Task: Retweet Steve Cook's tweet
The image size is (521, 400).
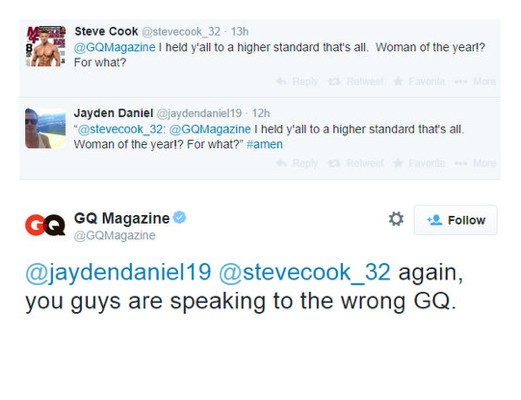Action: click(x=355, y=81)
